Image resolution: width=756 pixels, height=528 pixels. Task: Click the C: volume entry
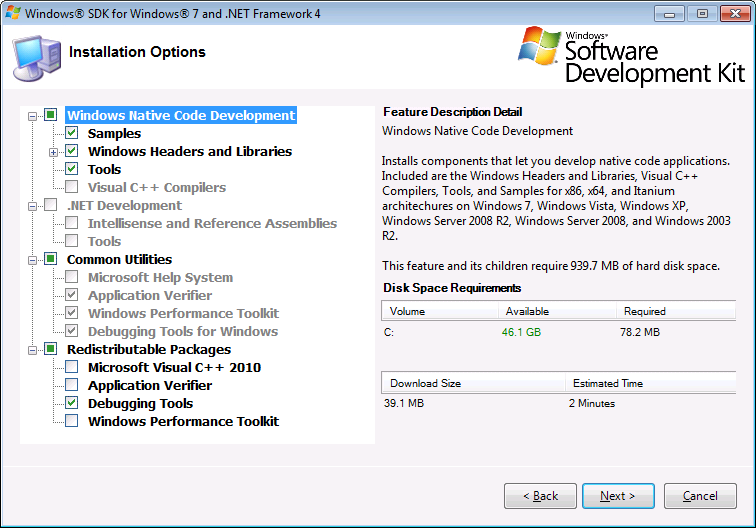click(x=389, y=332)
